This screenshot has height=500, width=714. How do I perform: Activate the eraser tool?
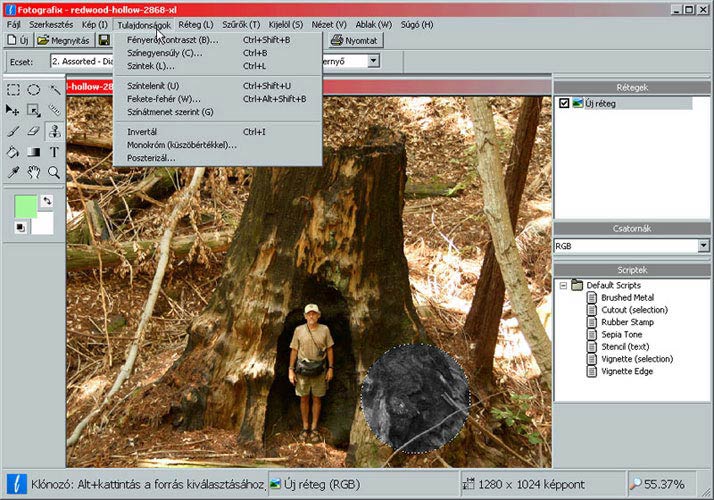pos(34,131)
